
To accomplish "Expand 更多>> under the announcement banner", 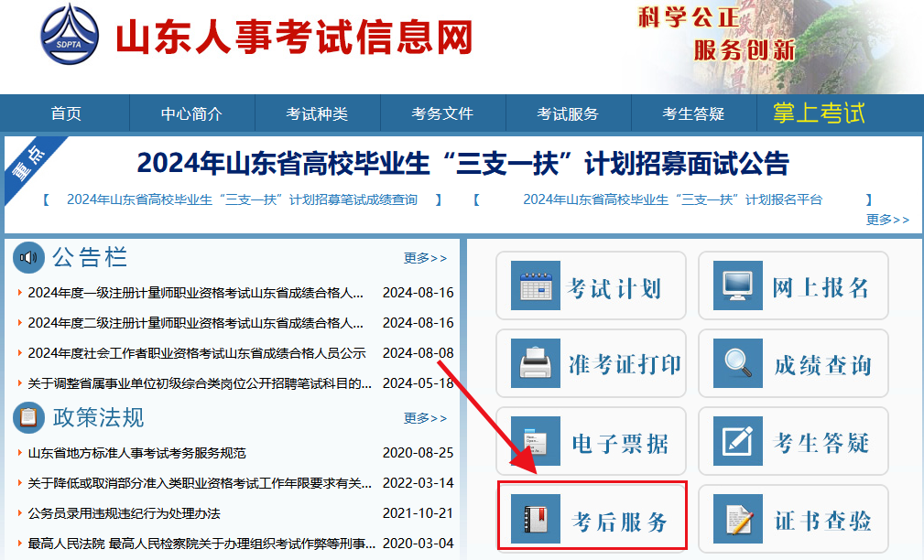I will tap(886, 220).
